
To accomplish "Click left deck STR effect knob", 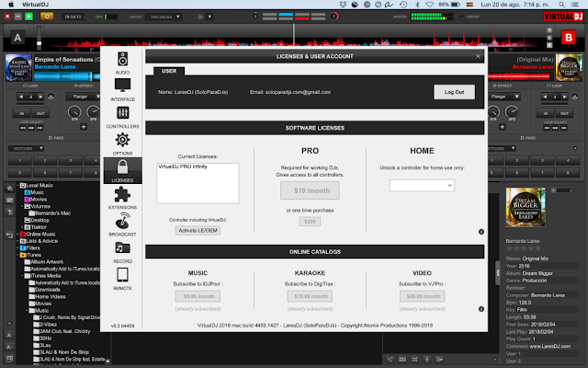I will (74, 111).
